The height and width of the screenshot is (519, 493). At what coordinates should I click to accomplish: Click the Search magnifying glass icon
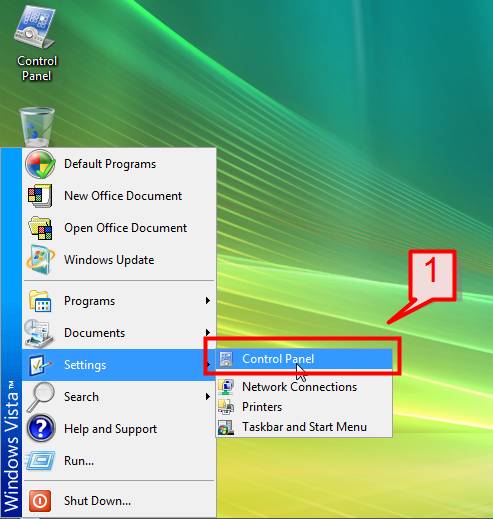click(x=40, y=397)
